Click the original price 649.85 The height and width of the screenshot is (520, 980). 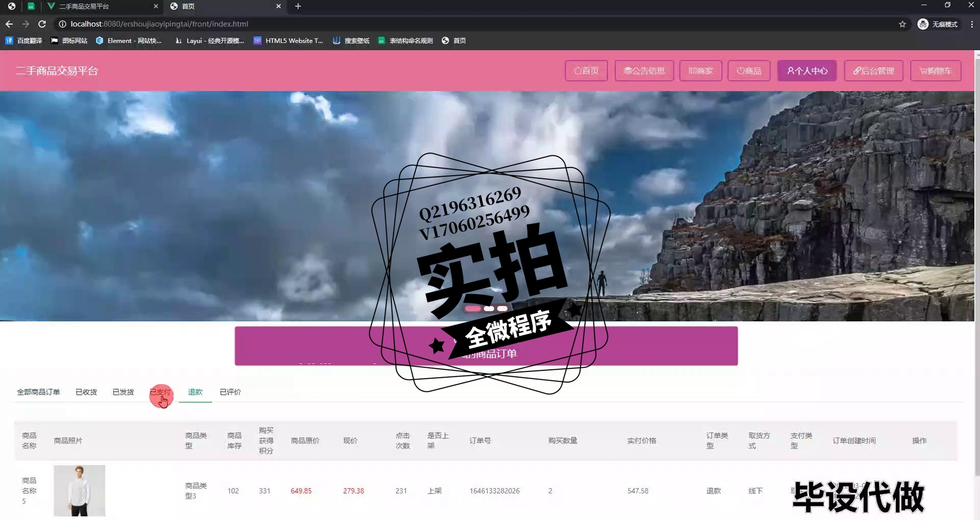pos(301,491)
